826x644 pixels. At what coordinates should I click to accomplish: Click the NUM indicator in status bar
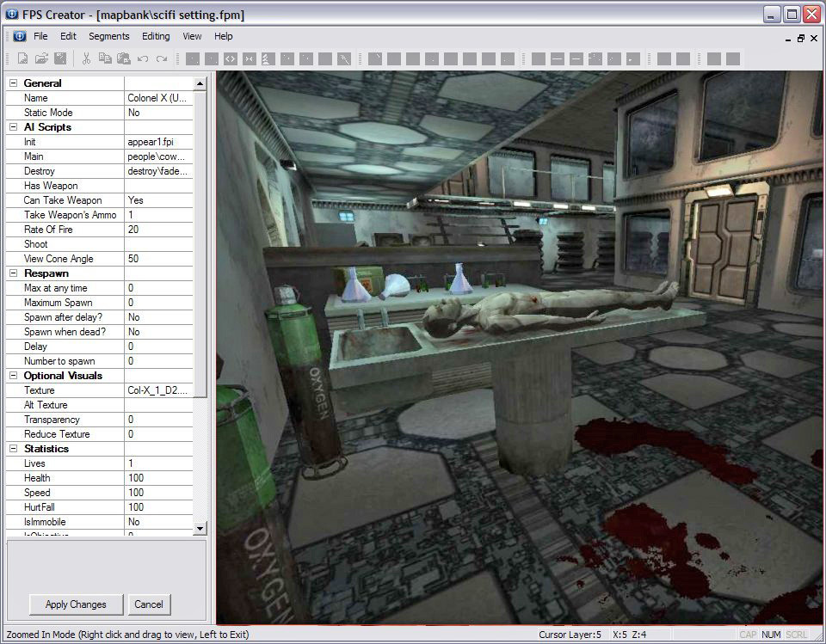tap(771, 635)
